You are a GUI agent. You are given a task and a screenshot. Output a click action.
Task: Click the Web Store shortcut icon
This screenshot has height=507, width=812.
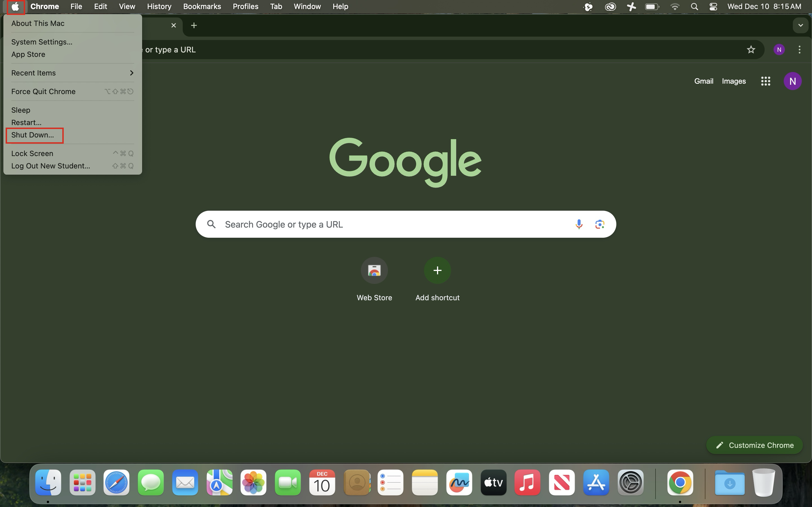click(x=374, y=270)
